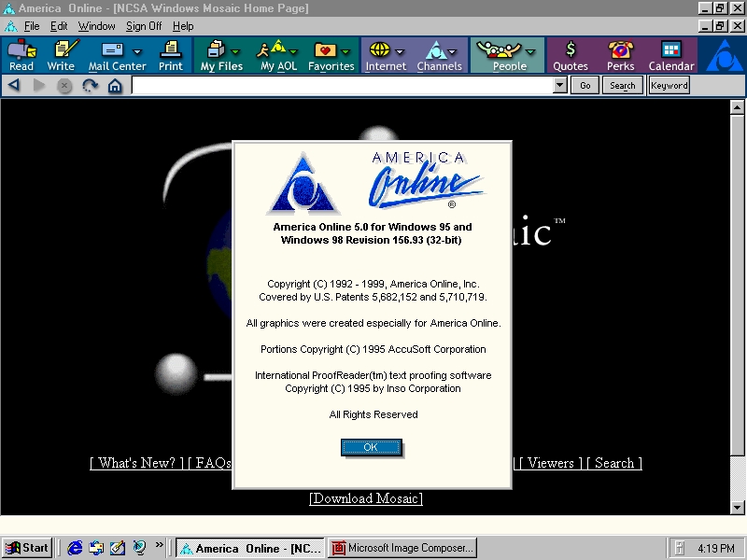This screenshot has width=747, height=560.
Task: Open the Write mail icon
Action: pyautogui.click(x=62, y=55)
